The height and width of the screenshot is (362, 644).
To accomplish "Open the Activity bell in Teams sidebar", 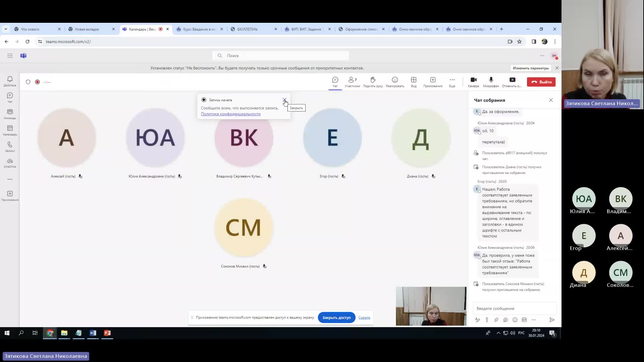I will click(10, 81).
